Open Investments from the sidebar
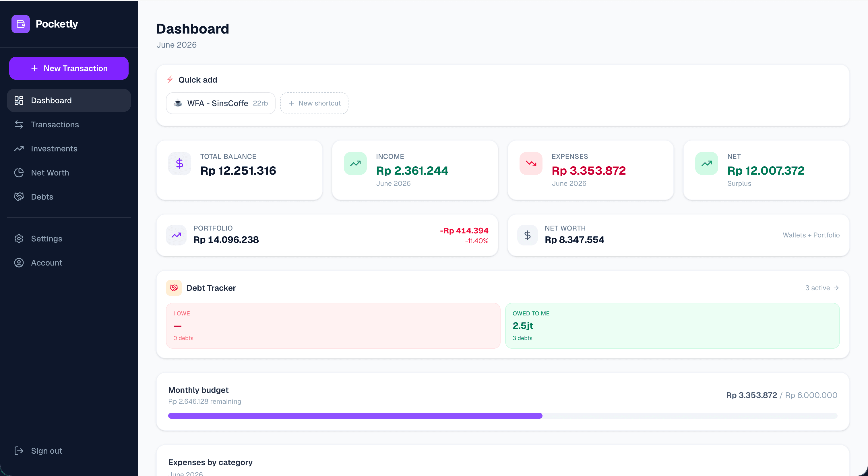 tap(69, 149)
